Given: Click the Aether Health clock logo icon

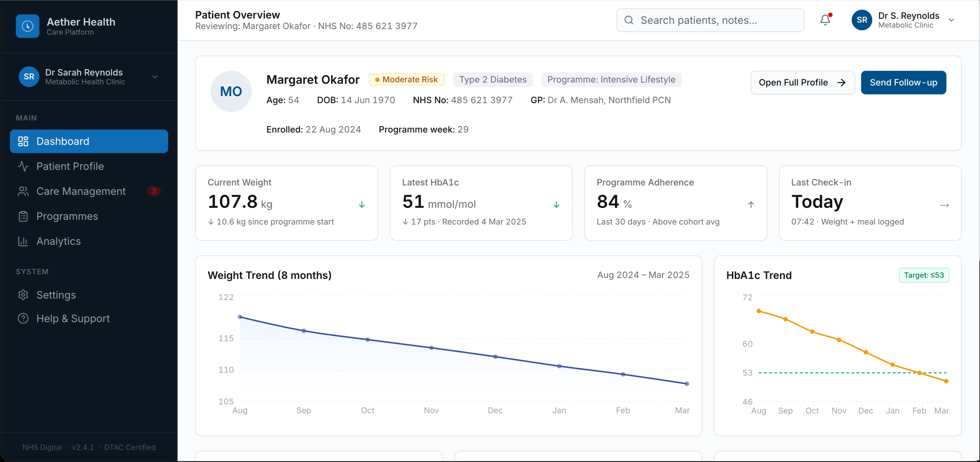Looking at the screenshot, I should (x=27, y=26).
